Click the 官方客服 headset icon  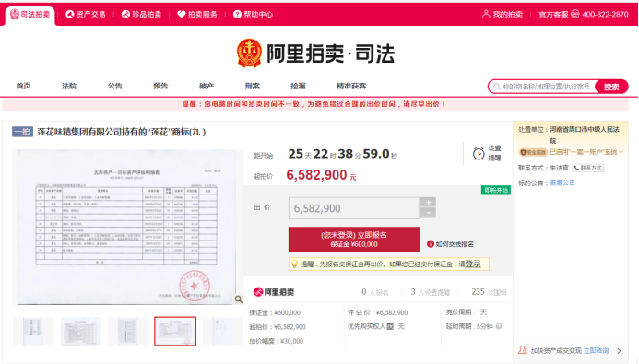click(x=575, y=14)
